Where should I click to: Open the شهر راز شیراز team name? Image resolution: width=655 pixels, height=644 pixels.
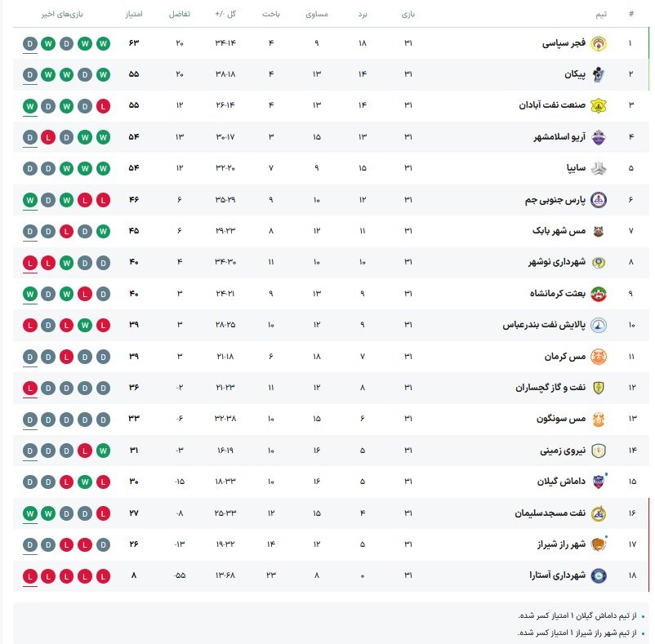pos(556,544)
